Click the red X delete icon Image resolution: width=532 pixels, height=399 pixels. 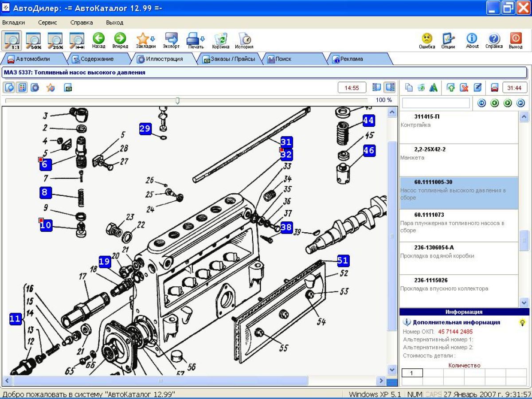point(464,88)
